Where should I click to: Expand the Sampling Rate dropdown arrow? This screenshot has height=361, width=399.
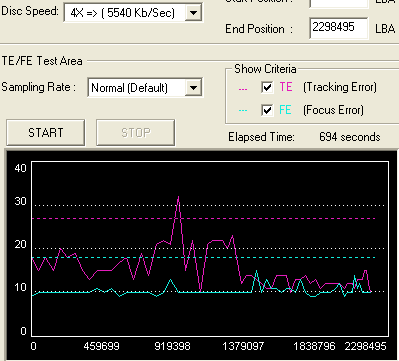(193, 88)
